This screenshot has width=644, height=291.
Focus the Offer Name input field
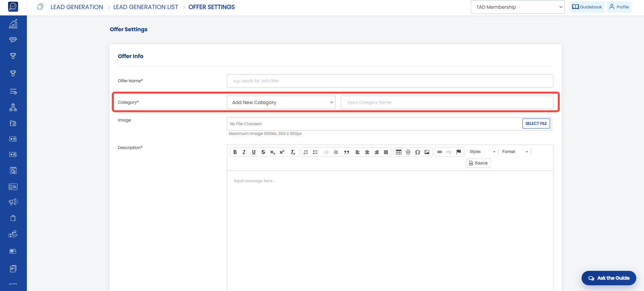[390, 81]
